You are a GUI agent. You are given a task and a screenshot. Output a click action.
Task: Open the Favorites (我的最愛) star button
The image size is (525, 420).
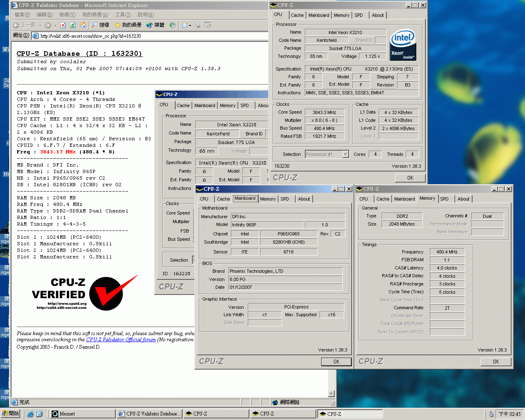point(128,25)
